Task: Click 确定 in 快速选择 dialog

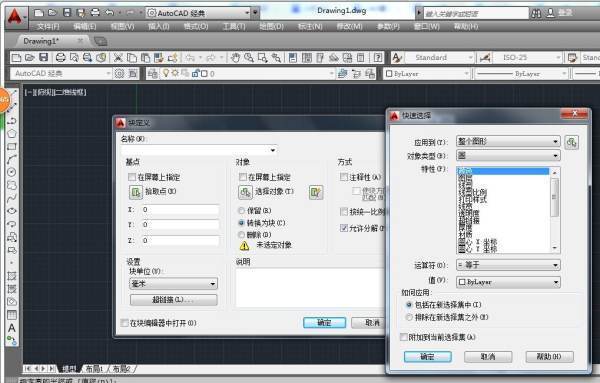Action: [428, 357]
